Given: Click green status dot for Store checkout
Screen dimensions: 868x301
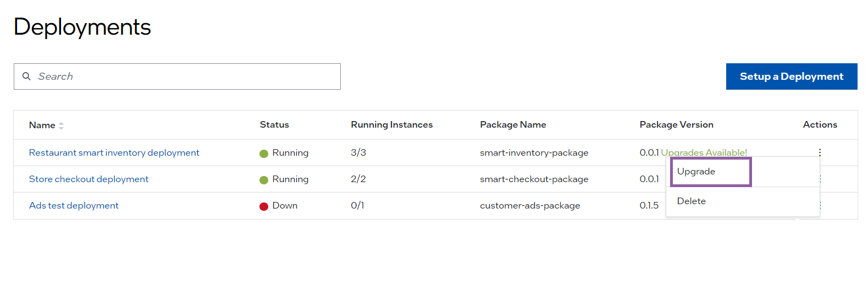Looking at the screenshot, I should pos(264,180).
